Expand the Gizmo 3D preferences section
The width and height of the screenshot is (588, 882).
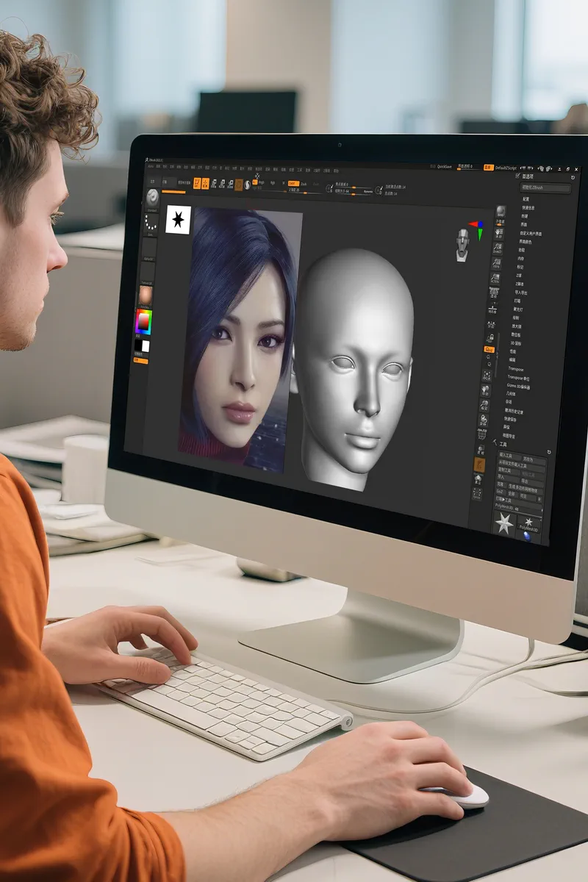pos(519,386)
